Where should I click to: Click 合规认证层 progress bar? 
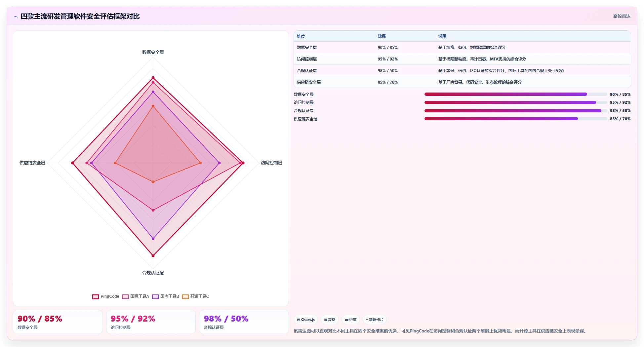tap(516, 111)
